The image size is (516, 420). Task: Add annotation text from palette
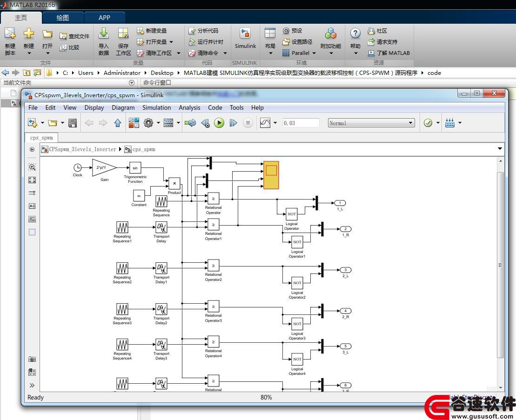(32, 206)
